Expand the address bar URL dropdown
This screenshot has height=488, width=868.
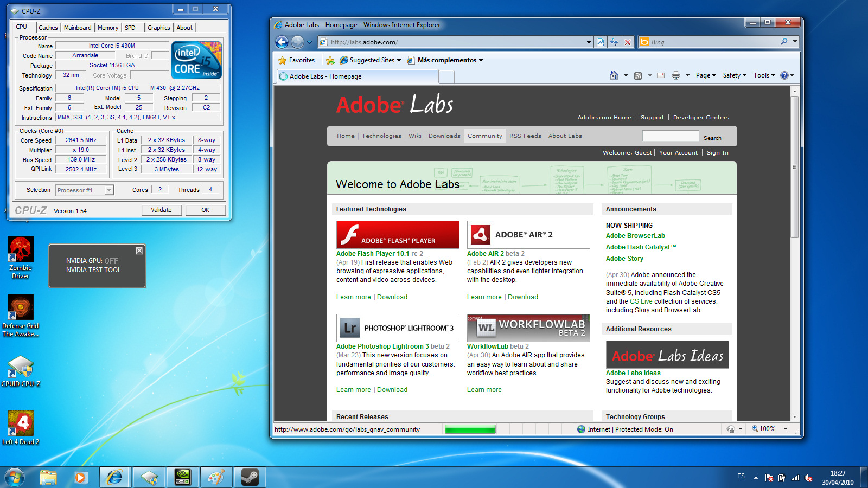coord(589,42)
